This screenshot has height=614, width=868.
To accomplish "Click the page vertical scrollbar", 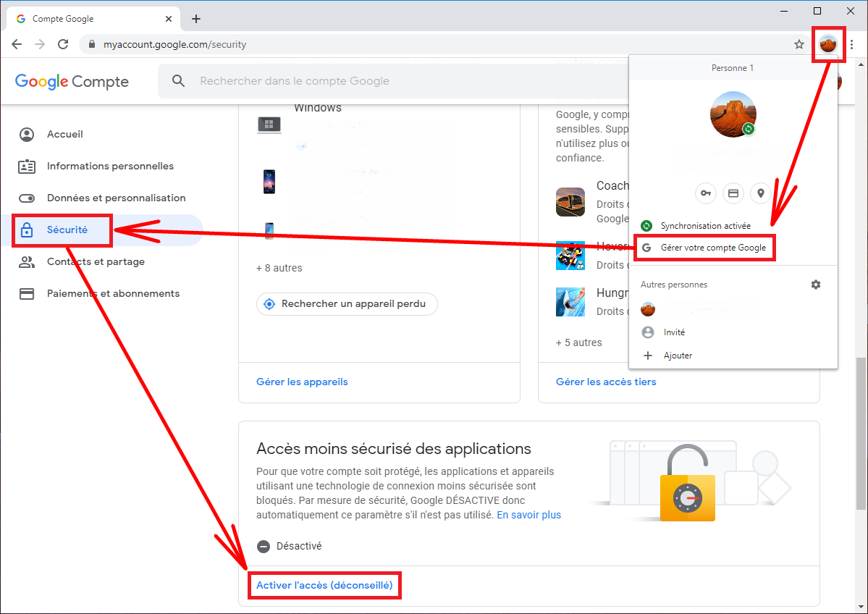I will (x=861, y=434).
